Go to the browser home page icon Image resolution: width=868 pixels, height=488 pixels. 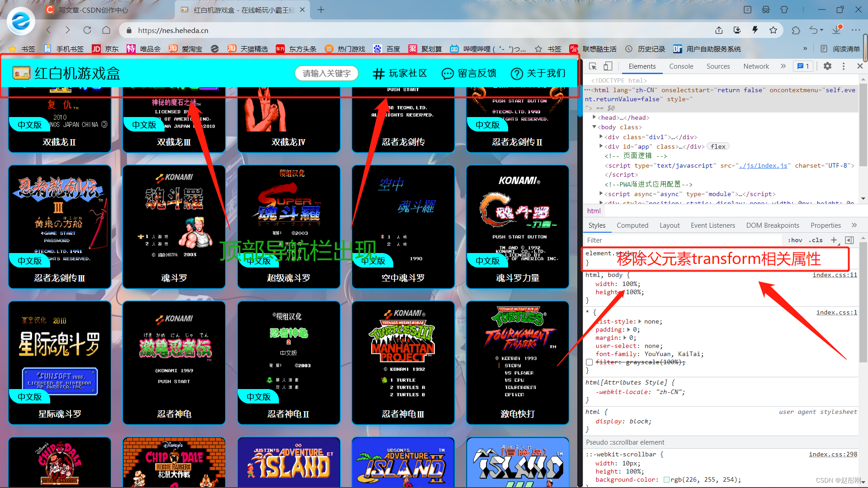106,30
